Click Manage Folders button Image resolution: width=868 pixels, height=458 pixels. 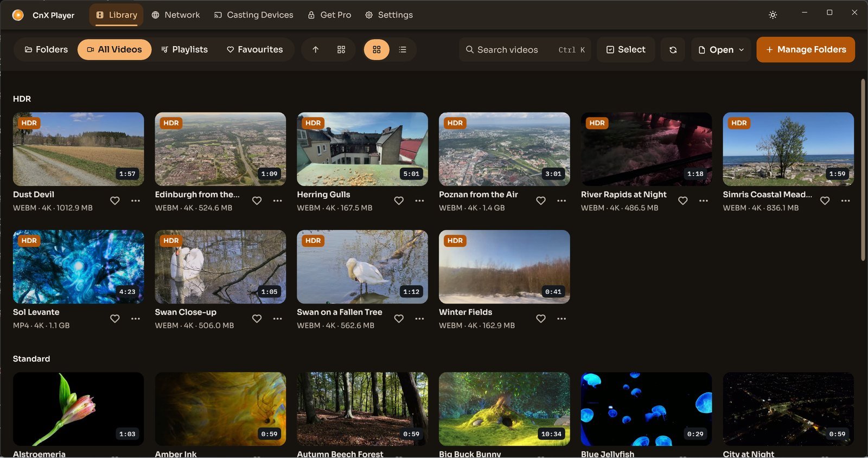806,50
